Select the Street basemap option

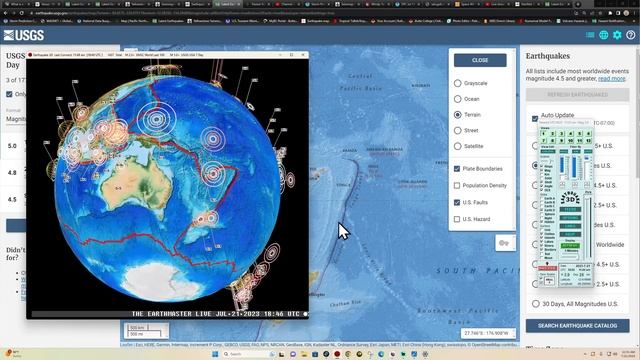458,131
